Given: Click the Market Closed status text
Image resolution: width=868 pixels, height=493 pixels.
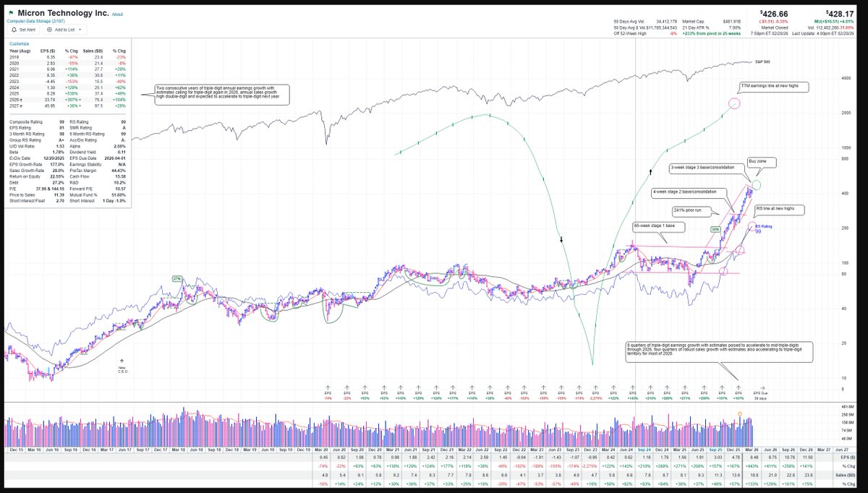Looking at the screenshot, I should click(776, 27).
